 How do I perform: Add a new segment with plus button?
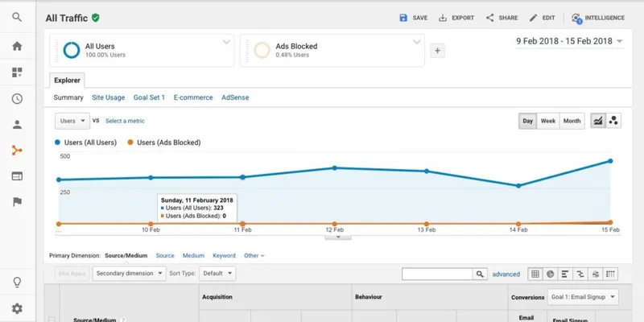tap(437, 51)
